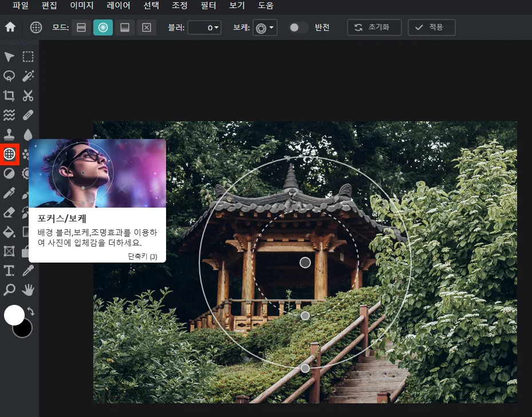Select the Crop tool
The width and height of the screenshot is (532, 417).
coord(8,96)
